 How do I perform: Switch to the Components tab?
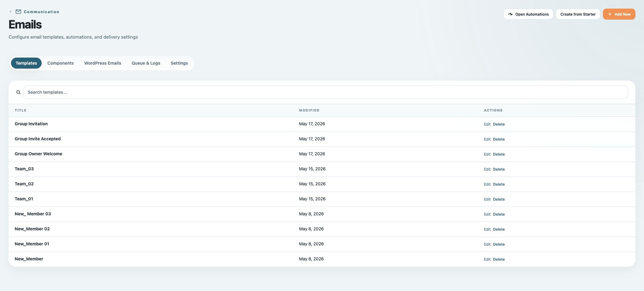(60, 63)
